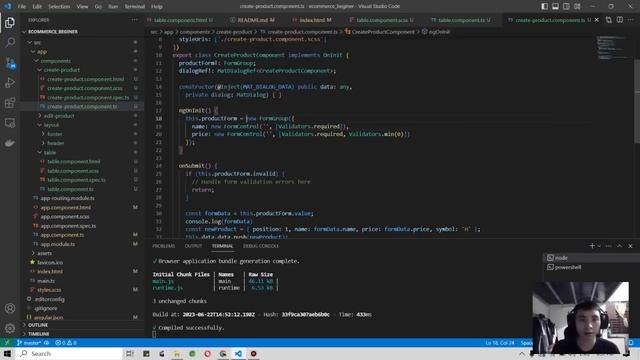The image size is (640, 360).
Task: Open Remote Explorer view in activity bar
Action: [10, 122]
